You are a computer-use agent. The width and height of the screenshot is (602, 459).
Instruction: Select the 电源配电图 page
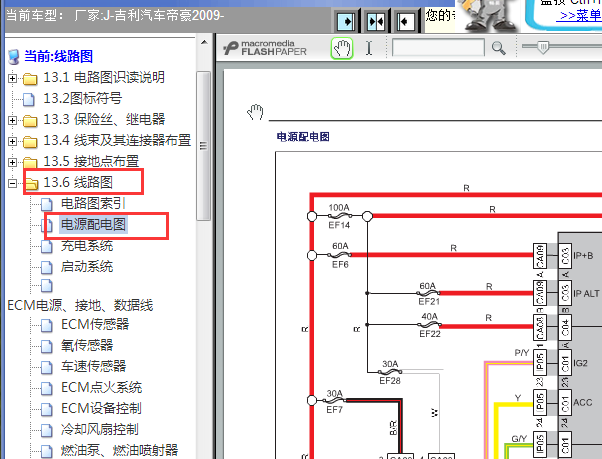[93, 225]
